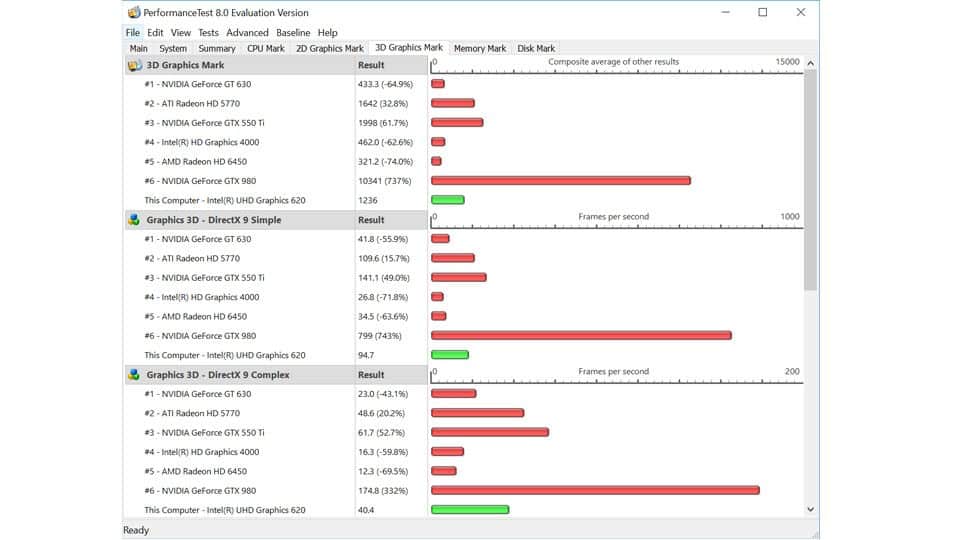Select HD Graphics 4000 row with 26.8
The width and height of the screenshot is (960, 540).
coord(463,297)
